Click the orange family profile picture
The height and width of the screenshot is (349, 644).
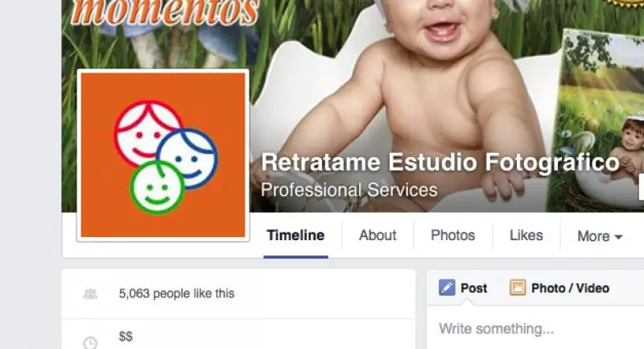pos(163,155)
